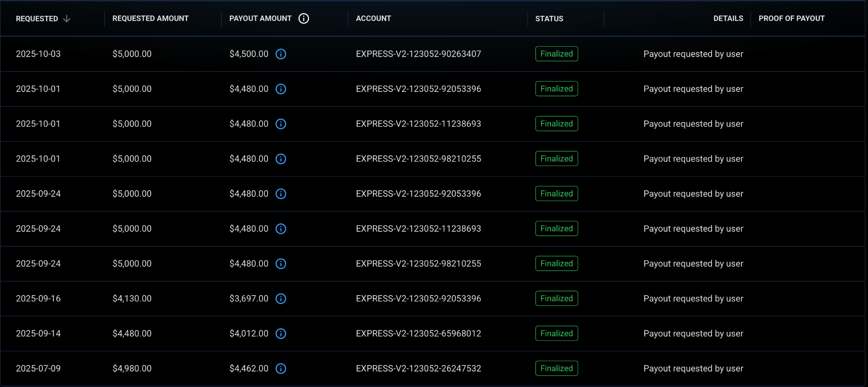Open payout info icon for 2025-10-01 account ending 92053396

pyautogui.click(x=281, y=89)
